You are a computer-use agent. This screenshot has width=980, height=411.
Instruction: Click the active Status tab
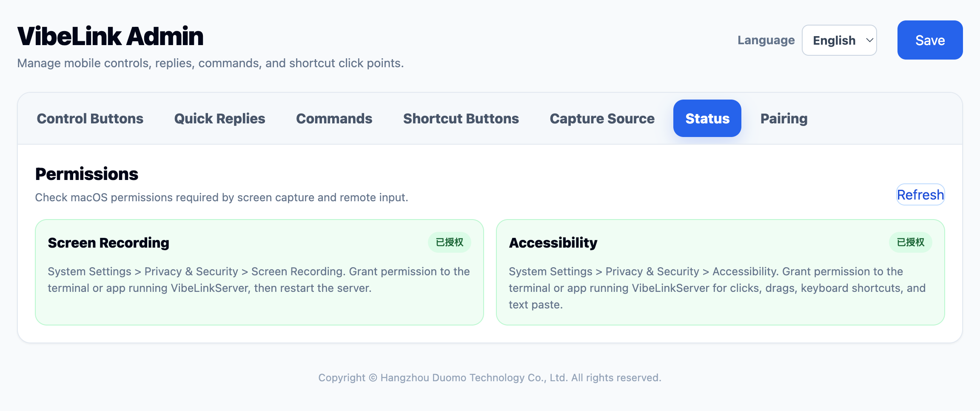pos(707,119)
